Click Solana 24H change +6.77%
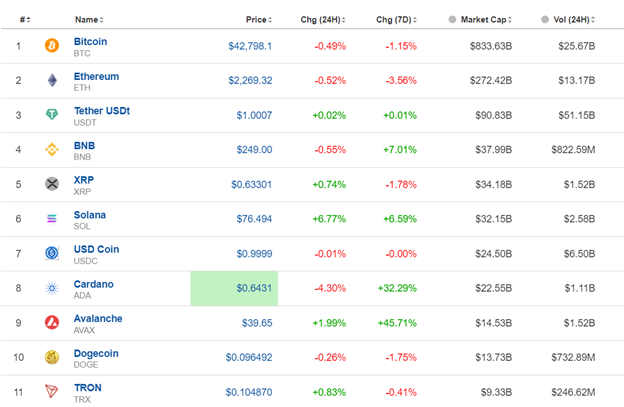Screen dimensions: 624x407 (x=329, y=219)
